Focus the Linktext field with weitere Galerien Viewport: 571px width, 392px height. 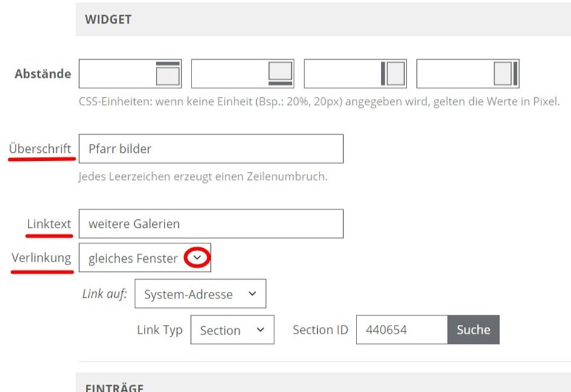pos(211,223)
